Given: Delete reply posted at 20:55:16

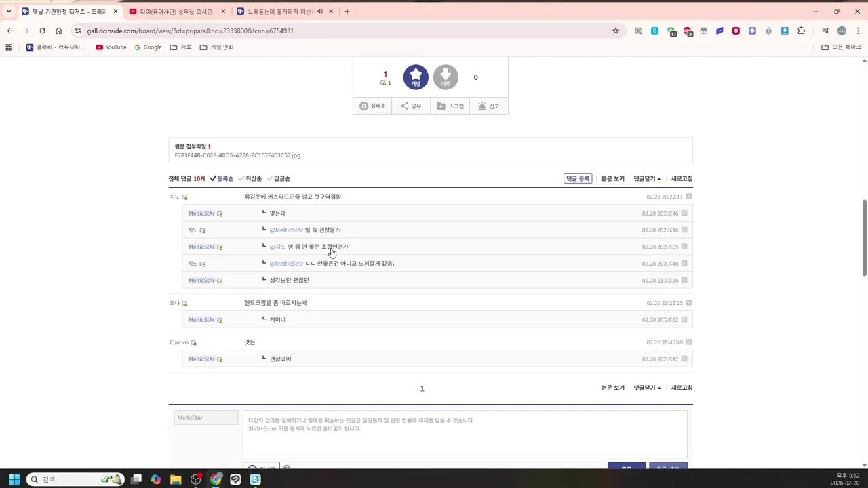Looking at the screenshot, I should (684, 230).
